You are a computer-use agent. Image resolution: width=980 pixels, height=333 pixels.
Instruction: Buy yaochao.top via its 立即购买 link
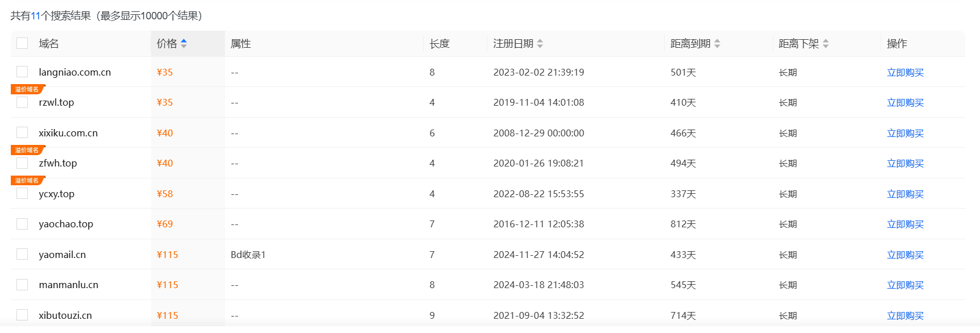point(905,224)
